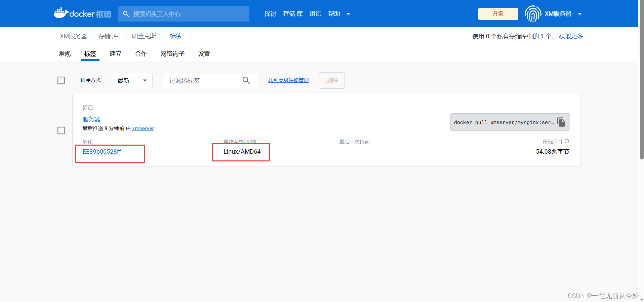
Task: Switch to the 建立 tab
Action: point(116,54)
